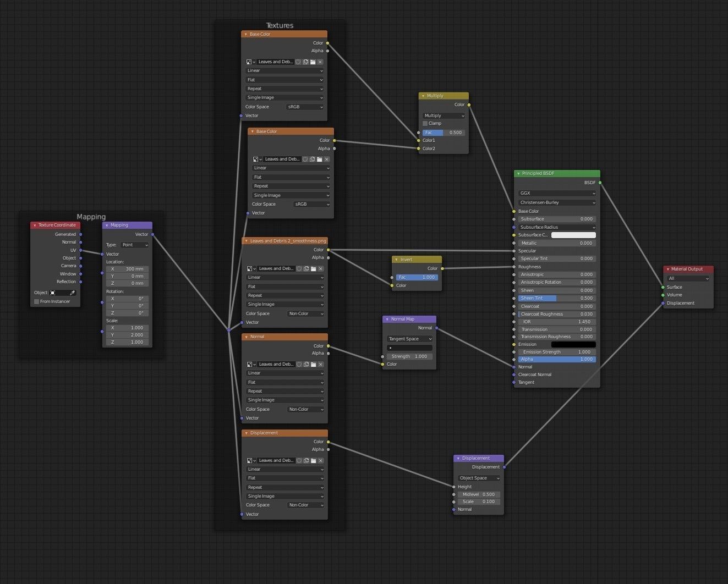Open folder icon in Base Color node feeding Color2
The height and width of the screenshot is (584, 728).
[319, 159]
